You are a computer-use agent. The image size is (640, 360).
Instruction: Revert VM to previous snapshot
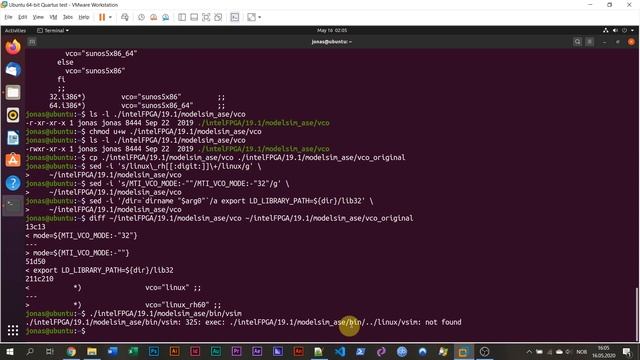point(153,17)
